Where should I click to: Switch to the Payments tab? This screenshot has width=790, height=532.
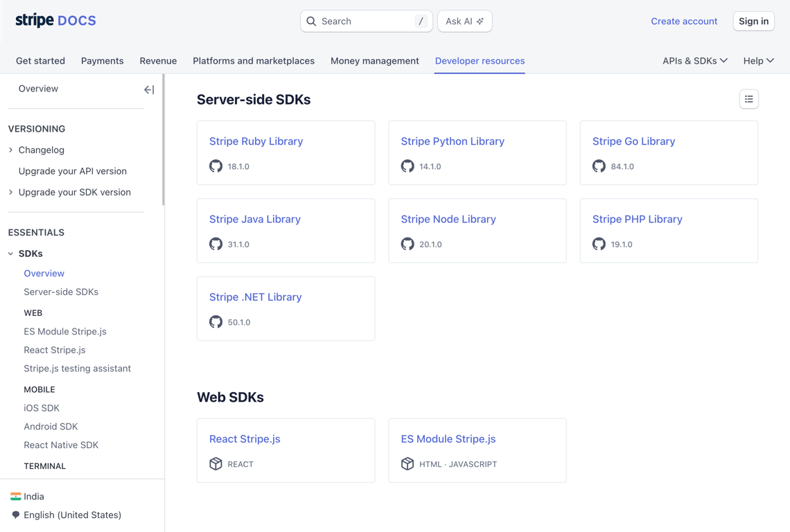(x=102, y=61)
